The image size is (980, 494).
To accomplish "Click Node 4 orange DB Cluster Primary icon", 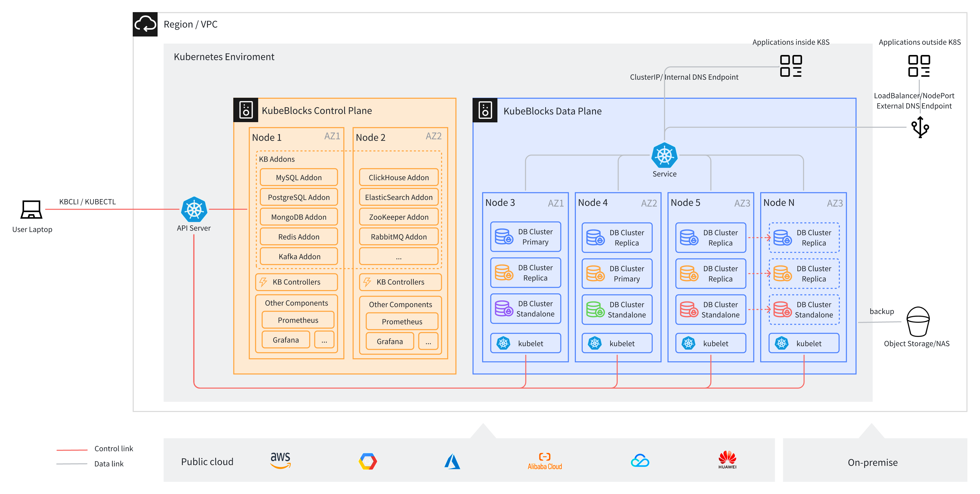I will pos(595,273).
